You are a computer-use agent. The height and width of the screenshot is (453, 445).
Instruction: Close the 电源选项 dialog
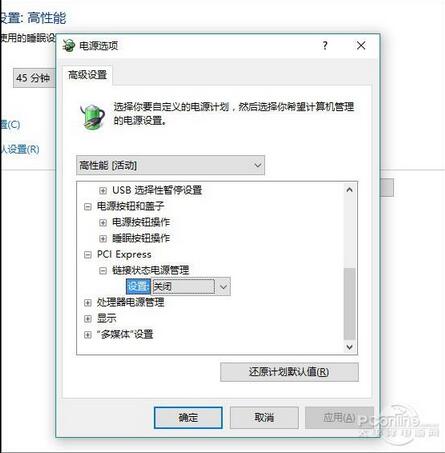[x=361, y=45]
